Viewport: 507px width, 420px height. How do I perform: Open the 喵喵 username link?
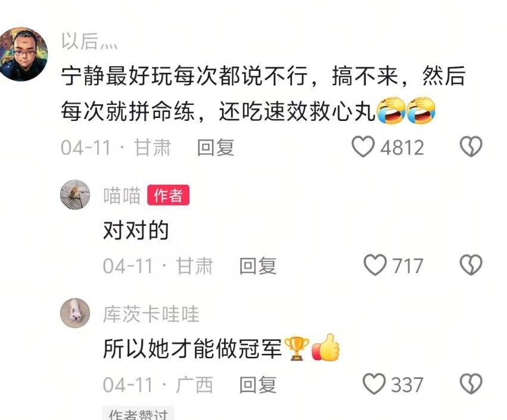[x=122, y=195]
